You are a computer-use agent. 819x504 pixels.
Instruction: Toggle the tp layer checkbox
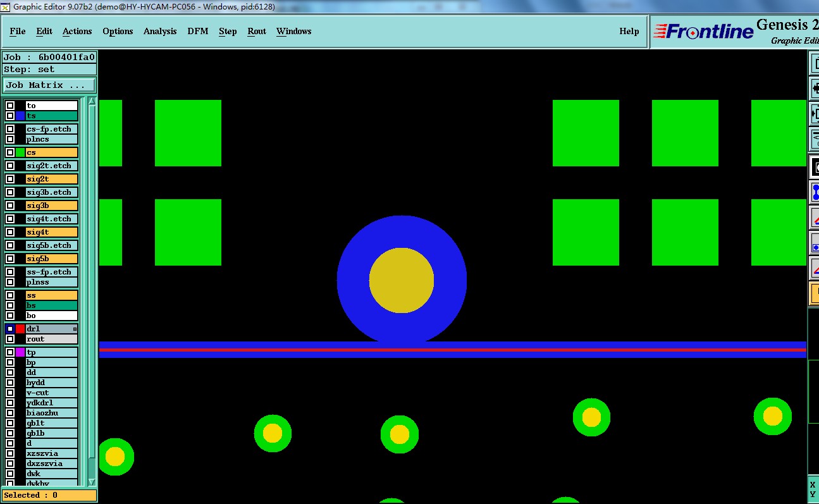[x=10, y=352]
